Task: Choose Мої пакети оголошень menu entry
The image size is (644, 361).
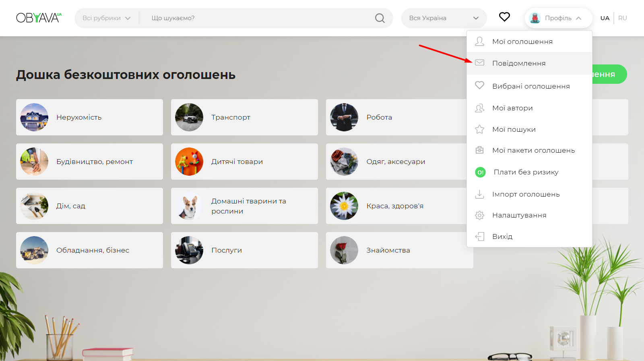Action: click(x=533, y=150)
